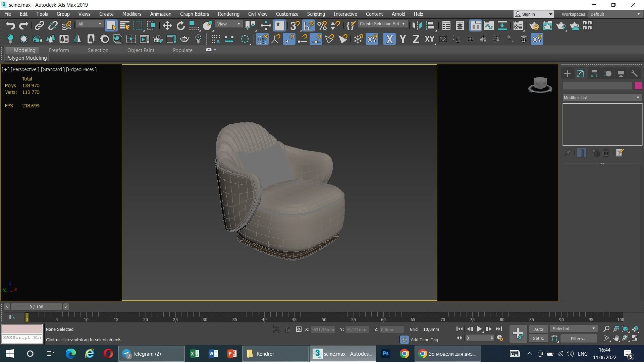Toggle the 3D Snaps button
This screenshot has height=362, width=644.
pyautogui.click(x=295, y=26)
